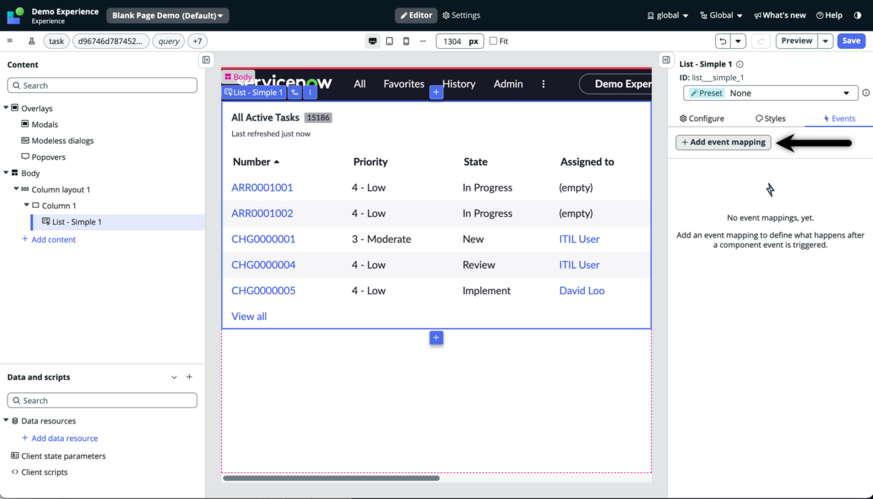873x499 pixels.
Task: Click info icon beside the Preset dropdown
Action: coord(866,93)
